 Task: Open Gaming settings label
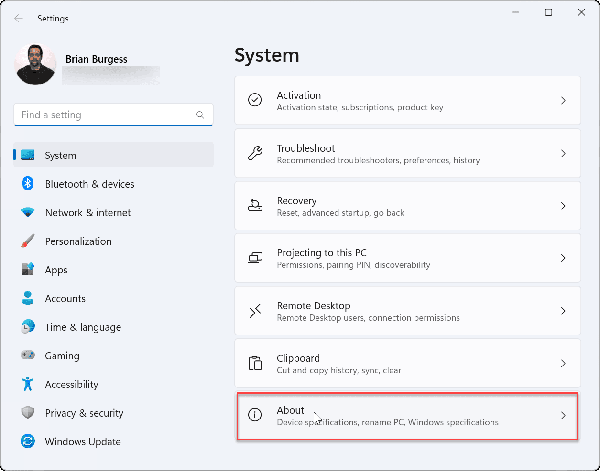[x=62, y=356]
